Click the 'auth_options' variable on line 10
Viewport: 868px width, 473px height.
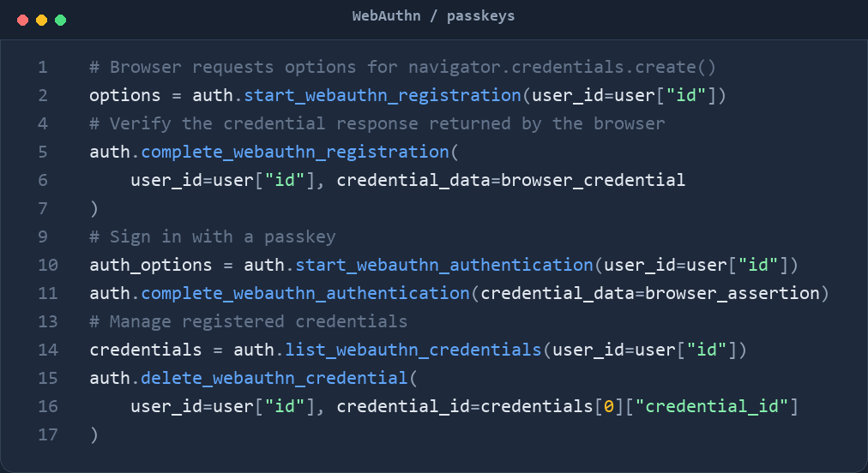tap(151, 265)
